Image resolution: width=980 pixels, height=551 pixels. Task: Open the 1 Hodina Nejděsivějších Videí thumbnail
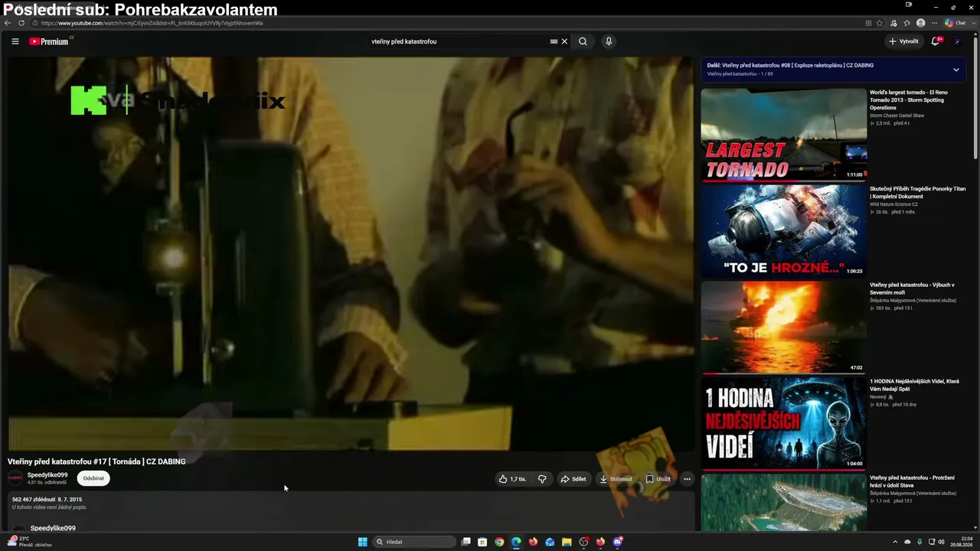[x=783, y=423]
